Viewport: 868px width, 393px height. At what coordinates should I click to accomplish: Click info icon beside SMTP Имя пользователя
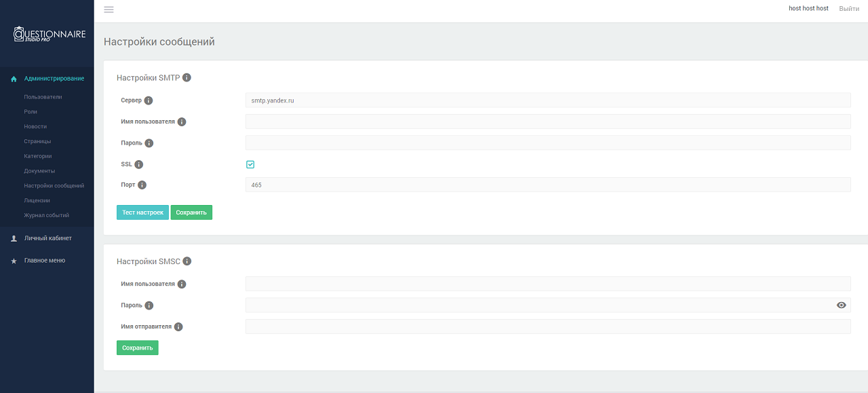click(x=182, y=122)
